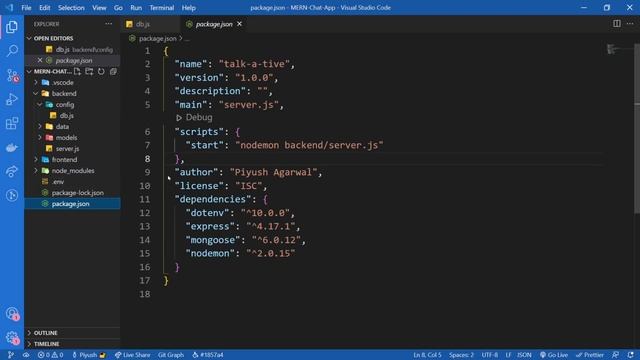Change indentation via Spaces: 2
This screenshot has height=360, width=640.
461,355
